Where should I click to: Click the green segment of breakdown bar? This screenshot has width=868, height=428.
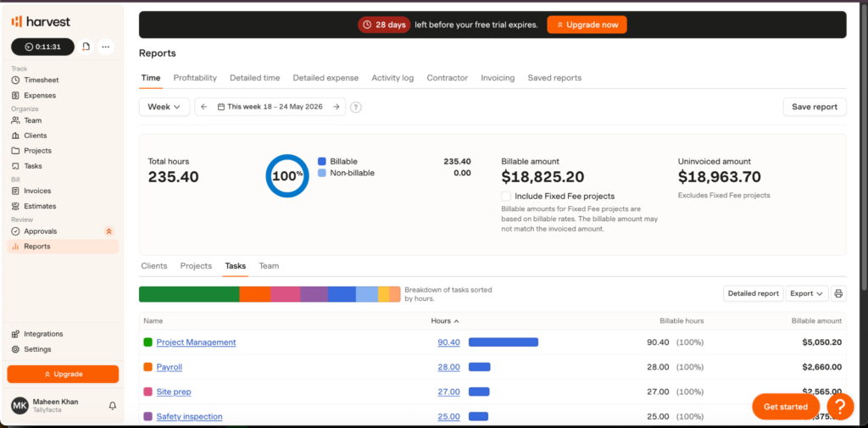(x=189, y=294)
